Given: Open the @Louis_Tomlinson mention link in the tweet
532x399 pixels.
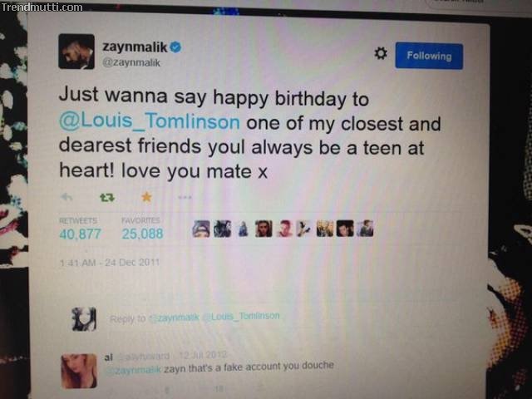Looking at the screenshot, I should coord(150,121).
